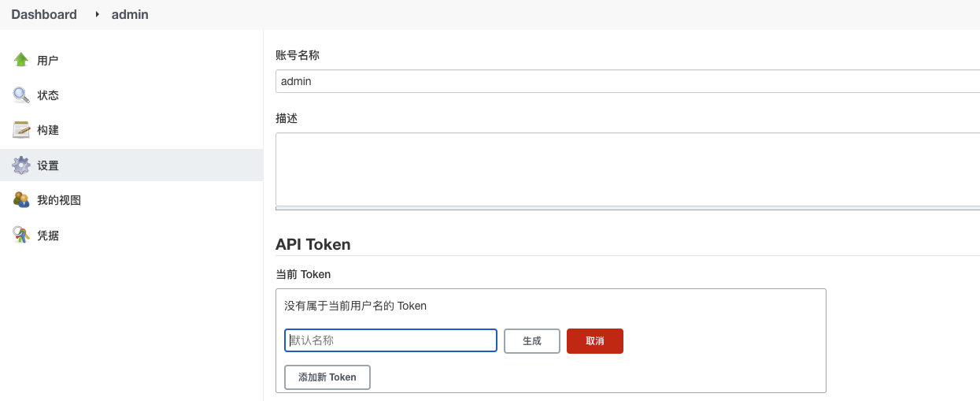
Task: Click the 我的视图 people icon
Action: coord(21,200)
